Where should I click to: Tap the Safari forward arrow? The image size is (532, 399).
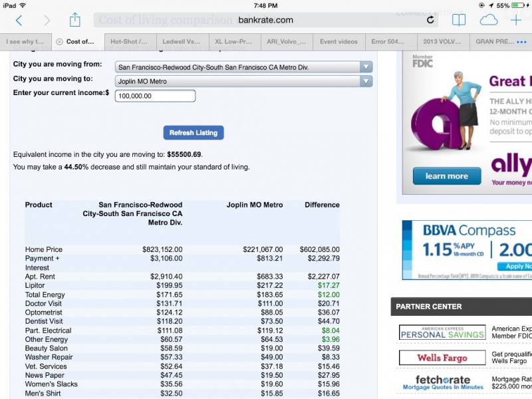pyautogui.click(x=47, y=21)
